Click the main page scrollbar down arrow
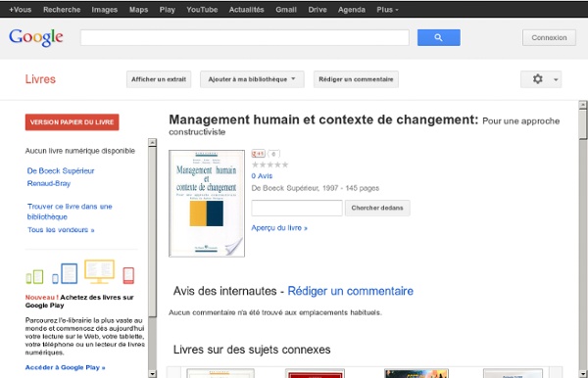588x378 pixels. click(x=583, y=374)
